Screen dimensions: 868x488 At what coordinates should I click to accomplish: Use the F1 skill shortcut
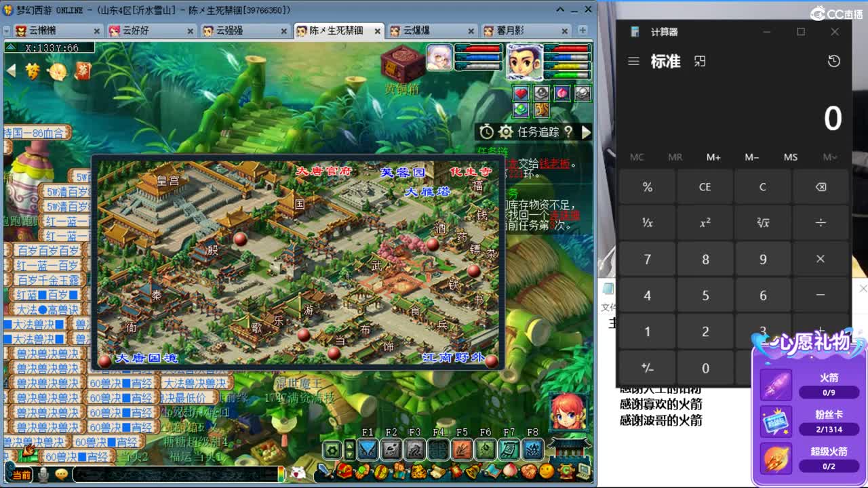[368, 449]
